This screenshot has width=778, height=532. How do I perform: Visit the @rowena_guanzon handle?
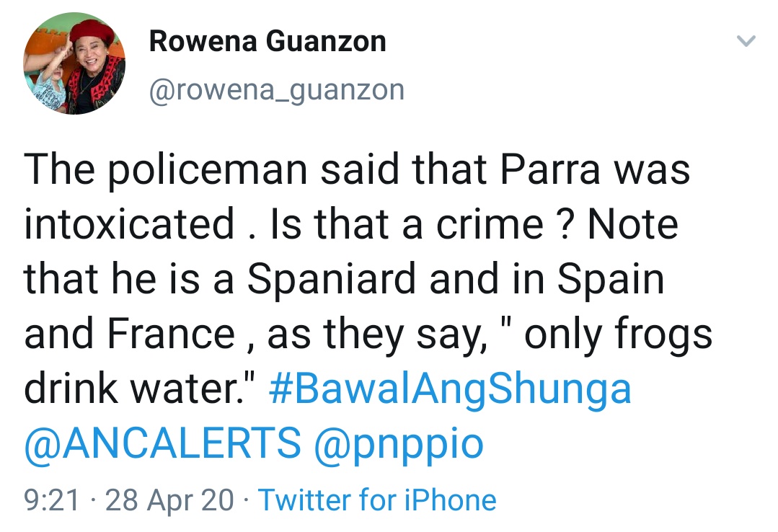pos(276,90)
